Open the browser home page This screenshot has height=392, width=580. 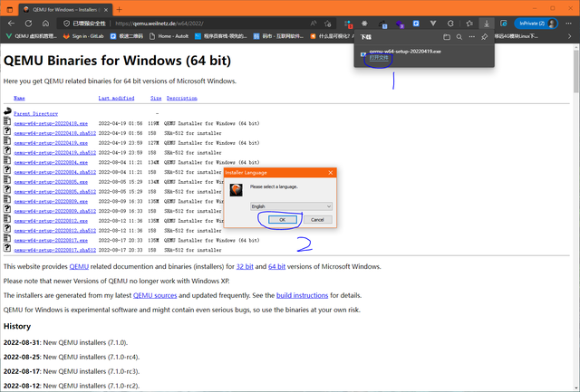45,24
